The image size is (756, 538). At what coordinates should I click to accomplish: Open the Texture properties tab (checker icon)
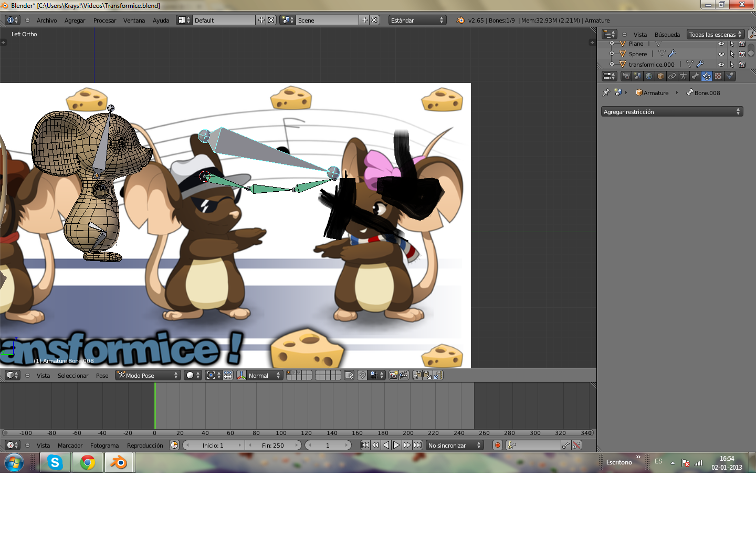(x=718, y=76)
